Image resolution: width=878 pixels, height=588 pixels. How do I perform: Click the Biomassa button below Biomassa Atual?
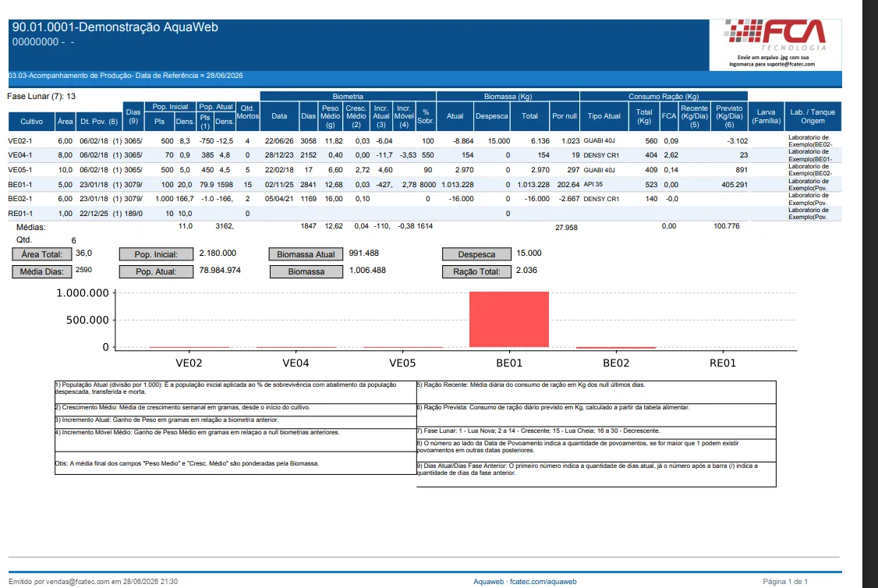(306, 271)
